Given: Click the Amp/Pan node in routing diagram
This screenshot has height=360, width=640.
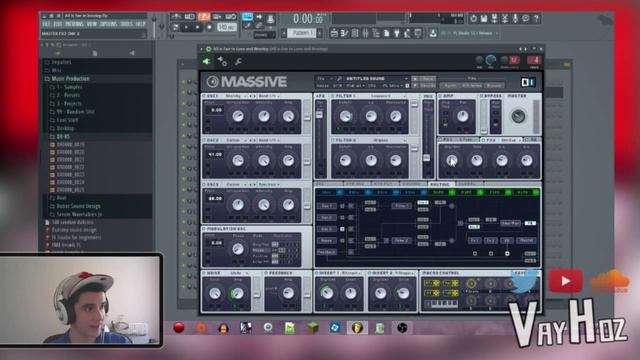Looking at the screenshot, I should point(510,223).
